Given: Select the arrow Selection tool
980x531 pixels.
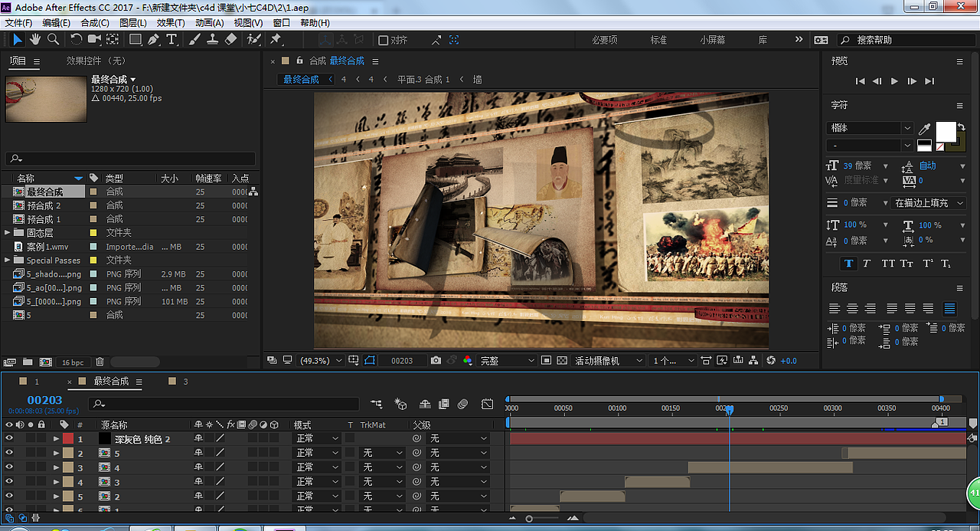Looking at the screenshot, I should tap(17, 39).
